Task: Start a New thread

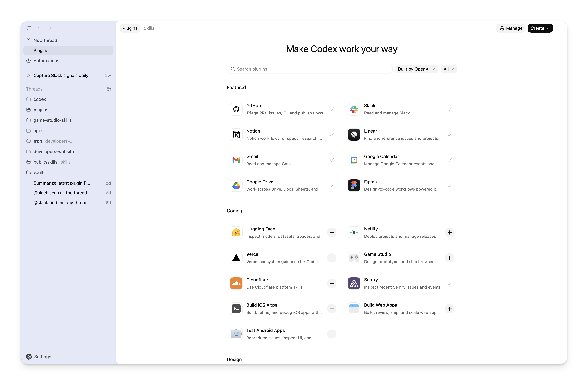Action: pyautogui.click(x=45, y=40)
